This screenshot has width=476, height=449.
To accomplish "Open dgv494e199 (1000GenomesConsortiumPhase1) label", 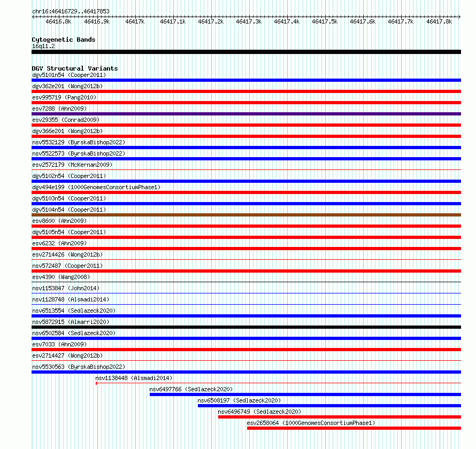I will point(96,187).
